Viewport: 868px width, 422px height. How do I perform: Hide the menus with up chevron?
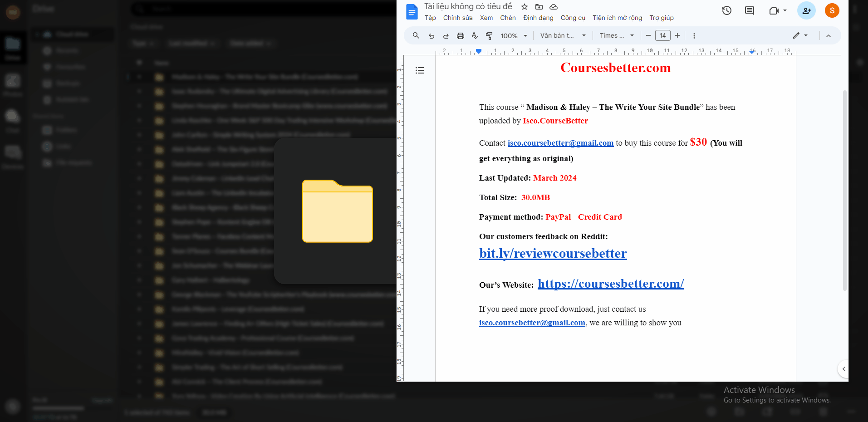pyautogui.click(x=828, y=36)
